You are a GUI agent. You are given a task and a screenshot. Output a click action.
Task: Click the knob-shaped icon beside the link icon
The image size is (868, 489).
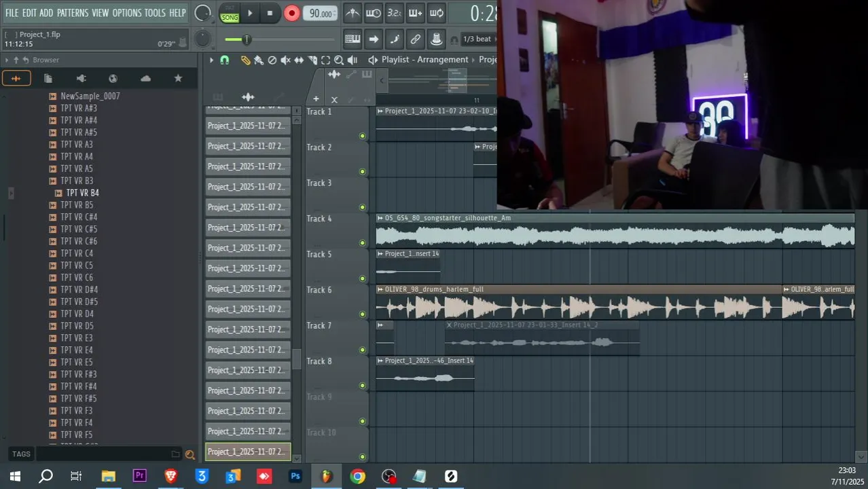(437, 39)
